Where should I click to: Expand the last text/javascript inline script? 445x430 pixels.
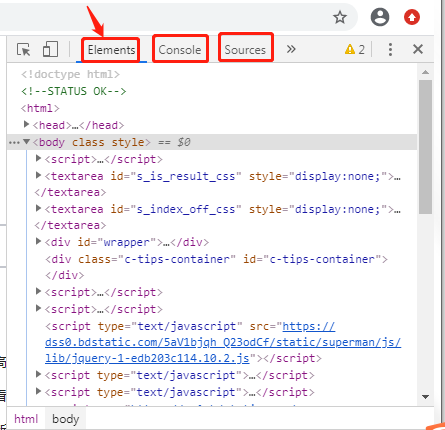pyautogui.click(x=38, y=391)
